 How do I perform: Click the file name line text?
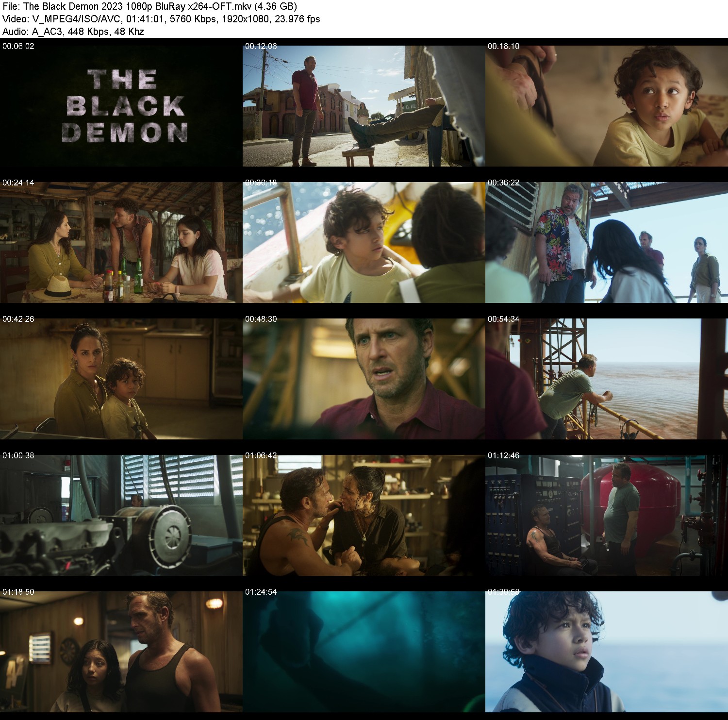(149, 6)
